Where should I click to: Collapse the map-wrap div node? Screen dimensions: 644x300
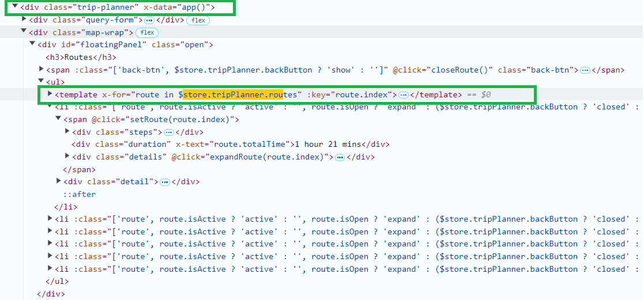coord(24,31)
